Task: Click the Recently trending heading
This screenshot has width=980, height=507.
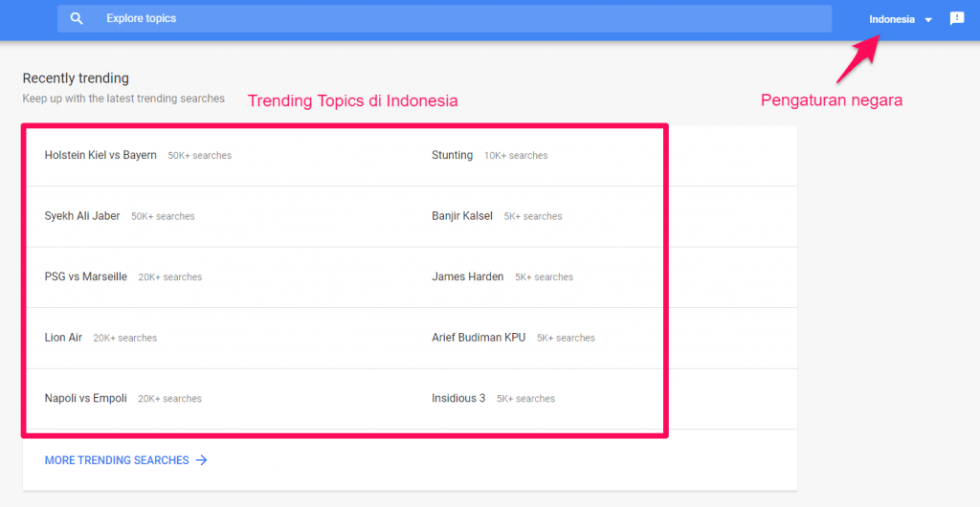Action: tap(76, 78)
